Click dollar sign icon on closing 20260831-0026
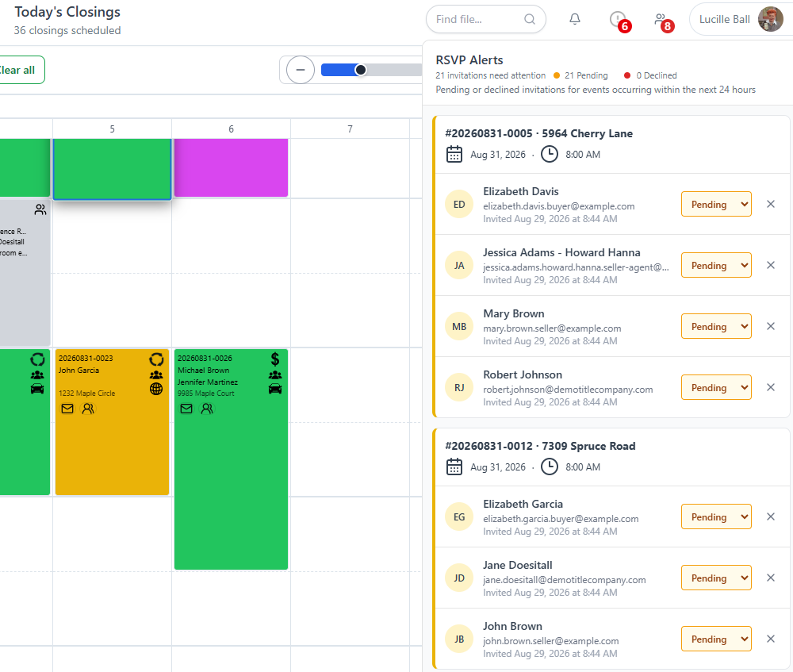Viewport: 793px width, 672px height. point(275,359)
